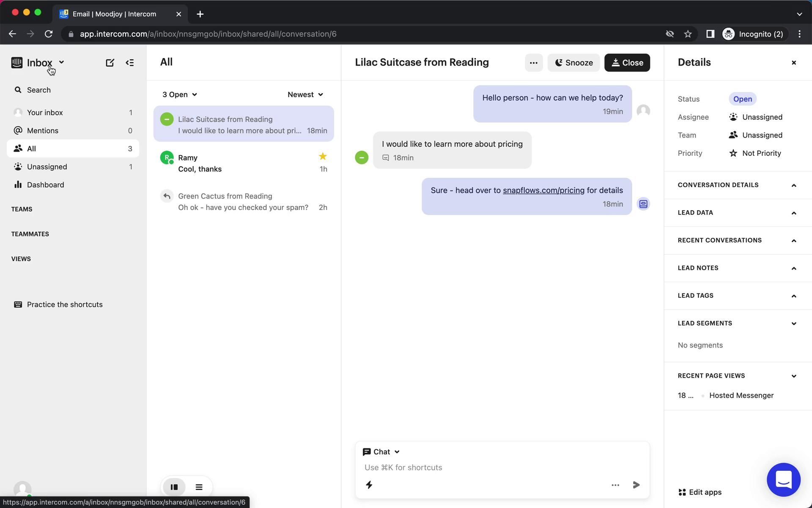
Task: Open the 3 Open status filter dropdown
Action: (x=179, y=94)
